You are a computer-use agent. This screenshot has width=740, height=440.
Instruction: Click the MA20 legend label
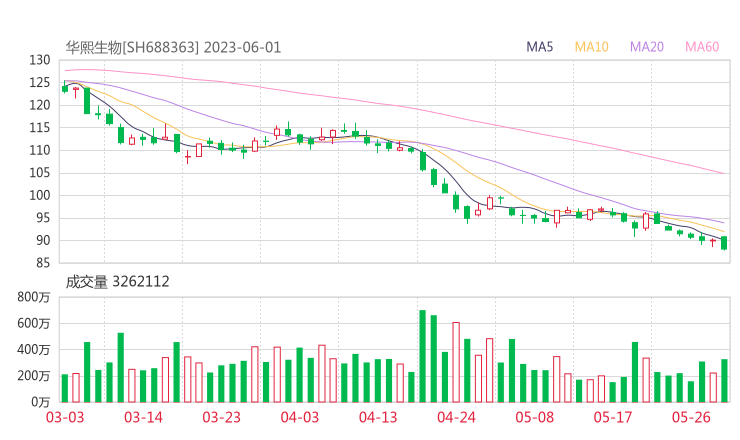point(647,47)
